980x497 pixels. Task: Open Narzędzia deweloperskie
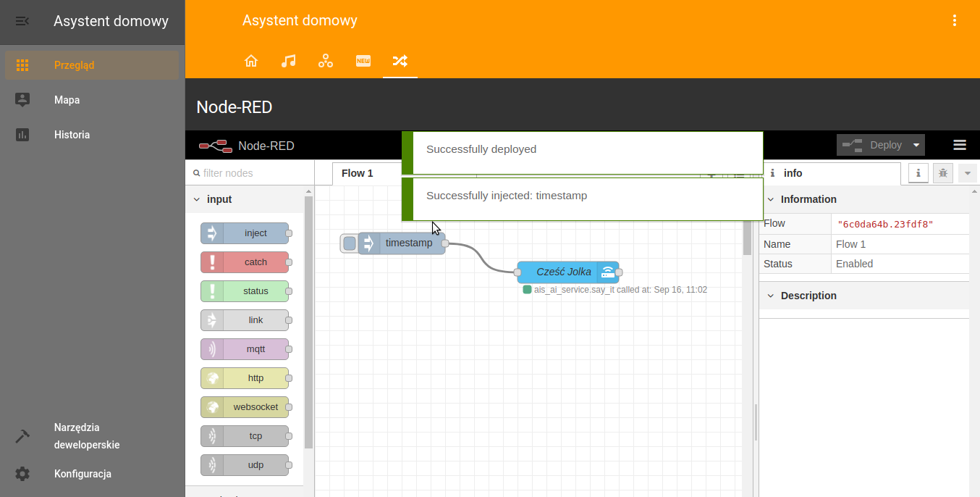coord(92,436)
